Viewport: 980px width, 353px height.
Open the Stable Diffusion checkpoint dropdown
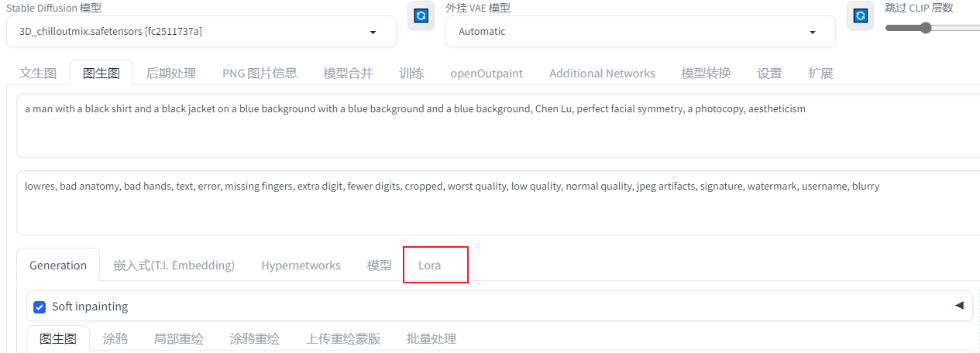click(201, 32)
